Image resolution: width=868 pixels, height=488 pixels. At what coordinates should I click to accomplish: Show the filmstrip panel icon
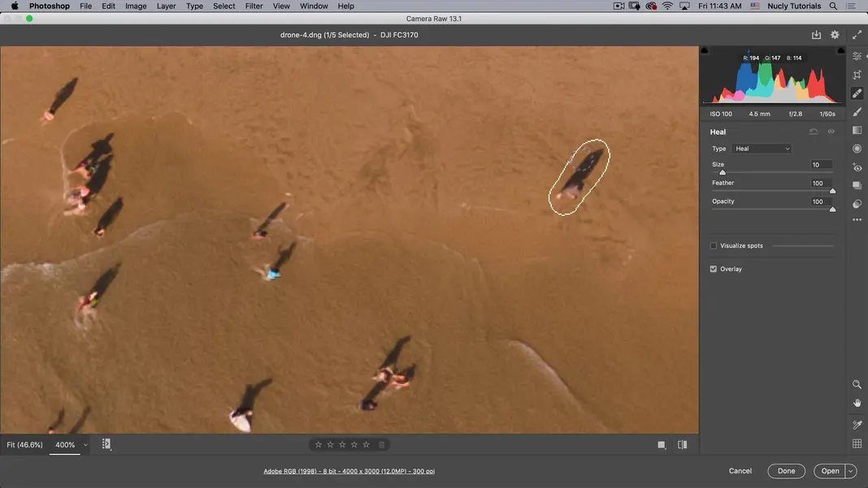(x=106, y=444)
